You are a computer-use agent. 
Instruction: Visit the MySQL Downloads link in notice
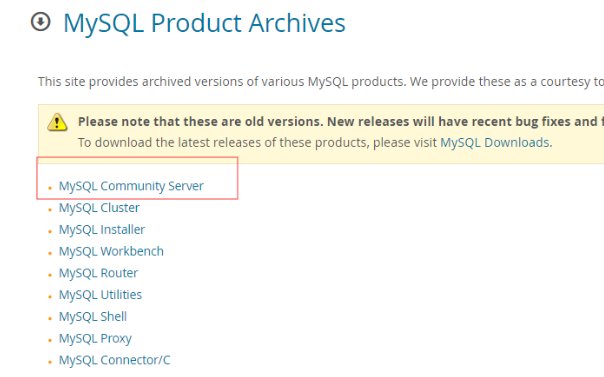[x=495, y=142]
